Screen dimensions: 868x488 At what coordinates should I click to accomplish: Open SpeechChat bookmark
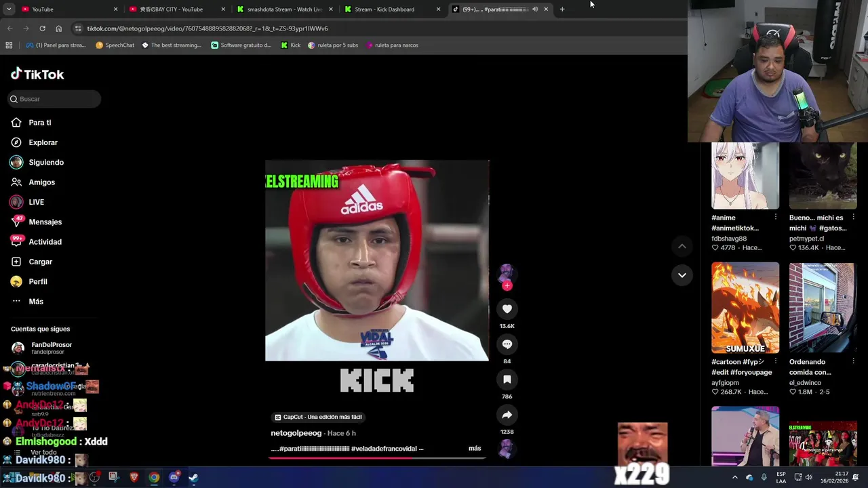[115, 45]
